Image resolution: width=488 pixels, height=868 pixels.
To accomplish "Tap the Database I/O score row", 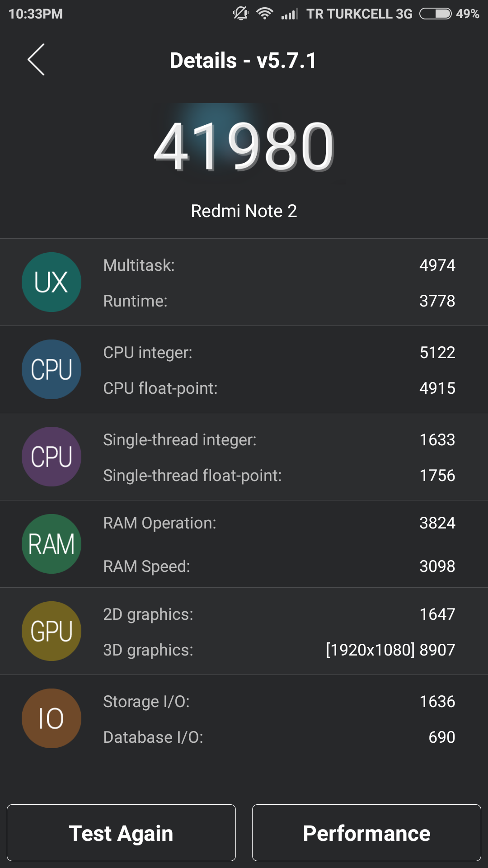I will tap(279, 737).
